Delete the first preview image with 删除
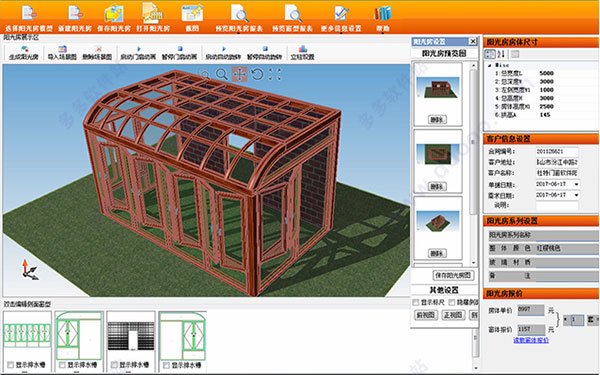This screenshot has width=600, height=375. point(437,119)
